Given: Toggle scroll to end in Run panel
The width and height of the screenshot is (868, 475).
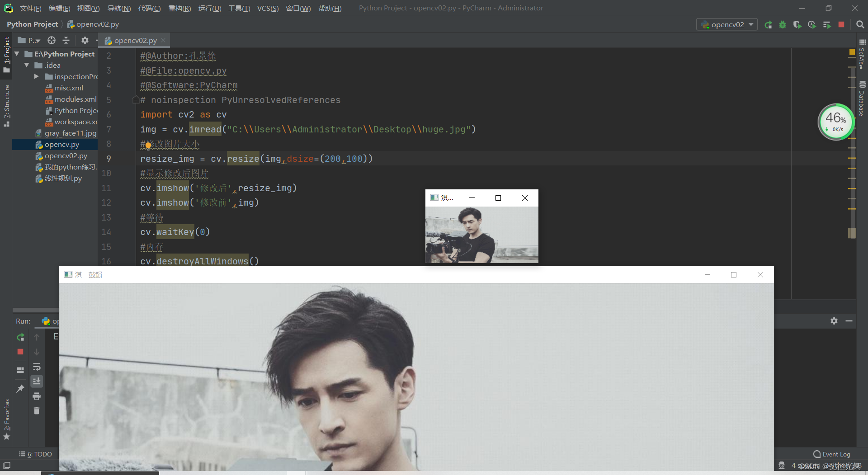Looking at the screenshot, I should click(37, 381).
